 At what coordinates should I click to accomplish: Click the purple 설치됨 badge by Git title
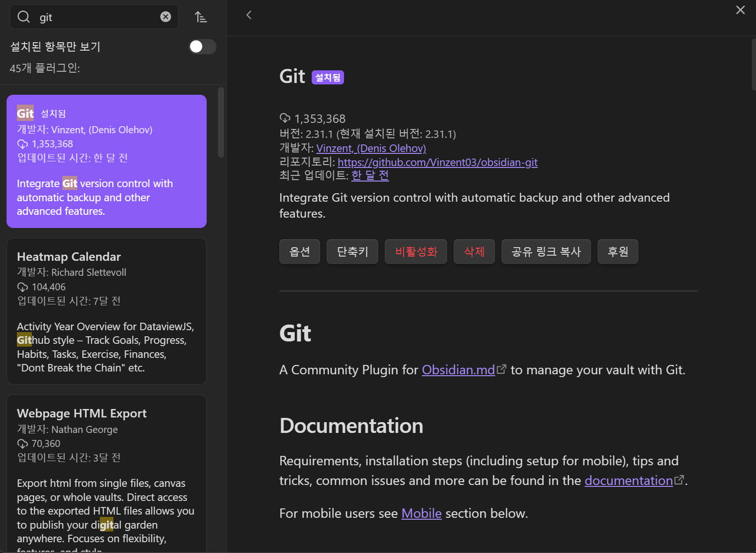click(x=328, y=77)
